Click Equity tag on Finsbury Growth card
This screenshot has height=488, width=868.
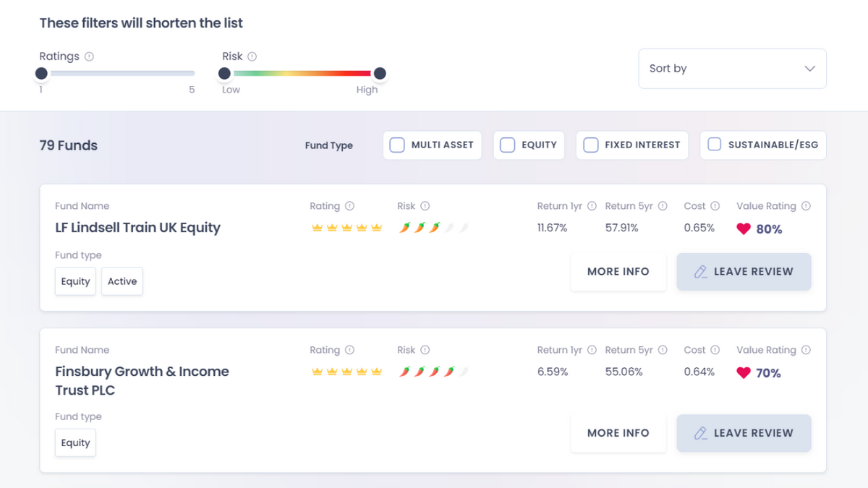75,442
